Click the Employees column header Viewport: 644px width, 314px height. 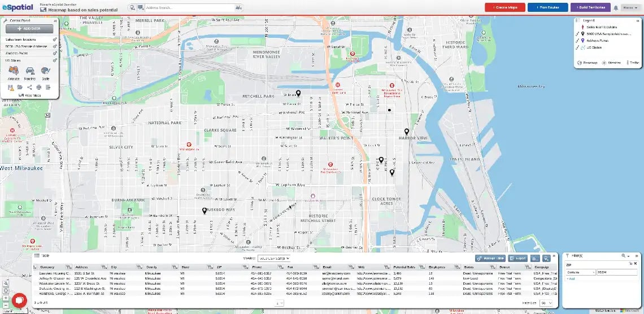(437, 267)
